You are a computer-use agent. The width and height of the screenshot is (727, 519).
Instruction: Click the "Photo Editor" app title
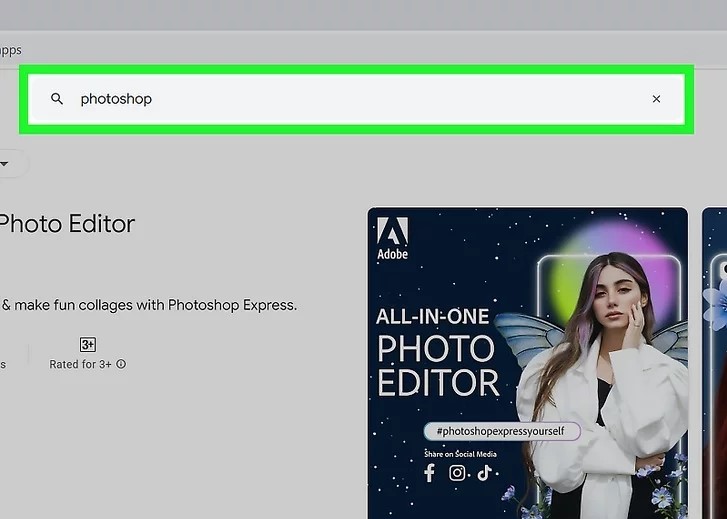(66, 224)
